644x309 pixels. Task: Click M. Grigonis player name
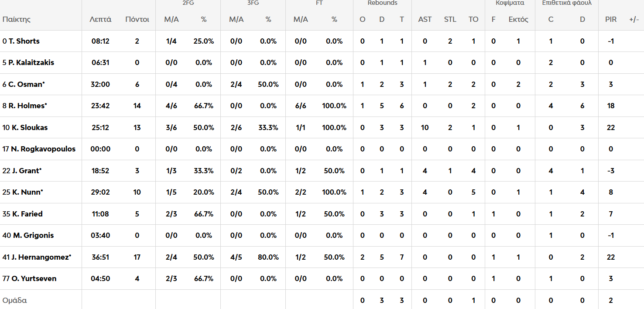[33, 235]
